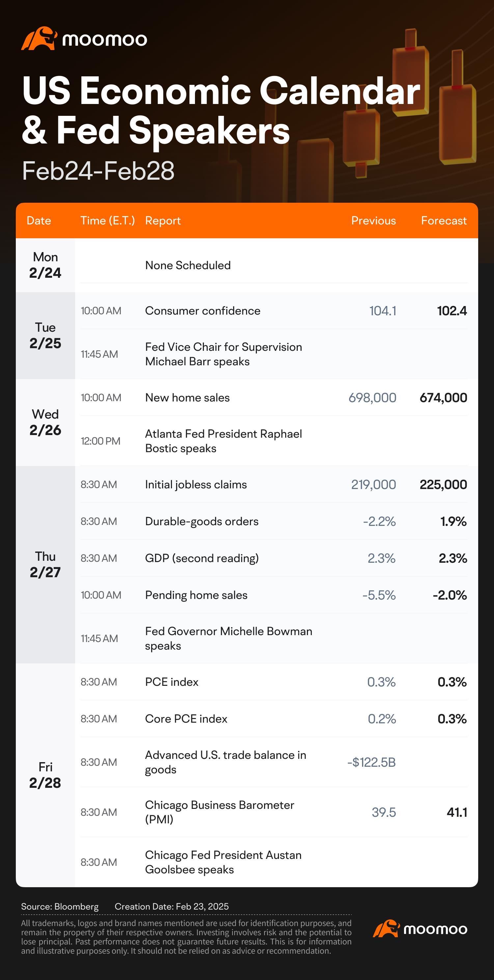Click the Previous column header

373,221
